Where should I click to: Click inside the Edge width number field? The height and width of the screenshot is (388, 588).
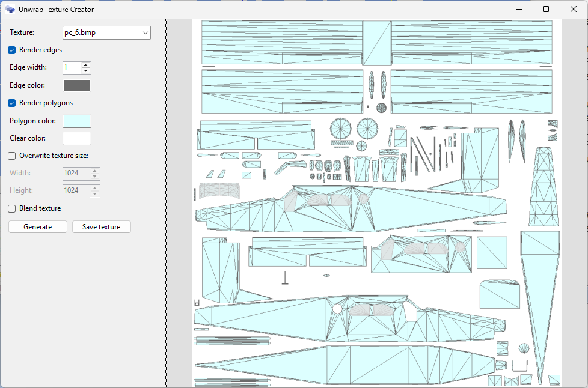point(72,68)
